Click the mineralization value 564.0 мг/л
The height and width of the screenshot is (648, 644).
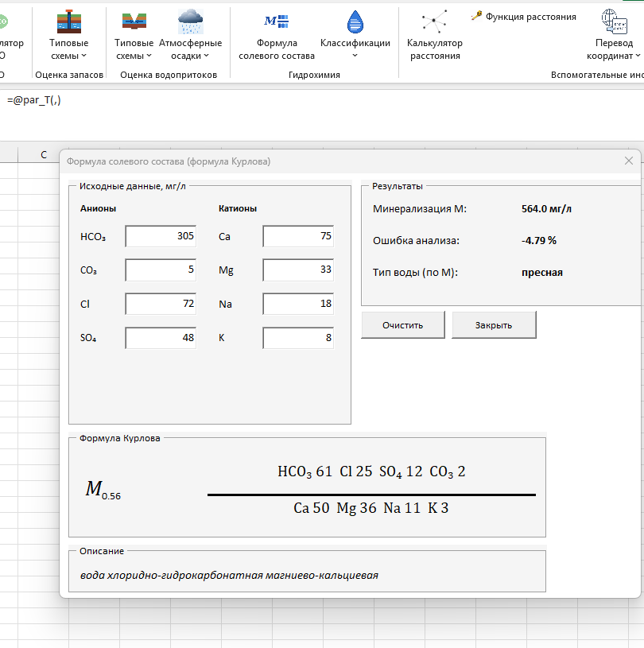(x=546, y=209)
